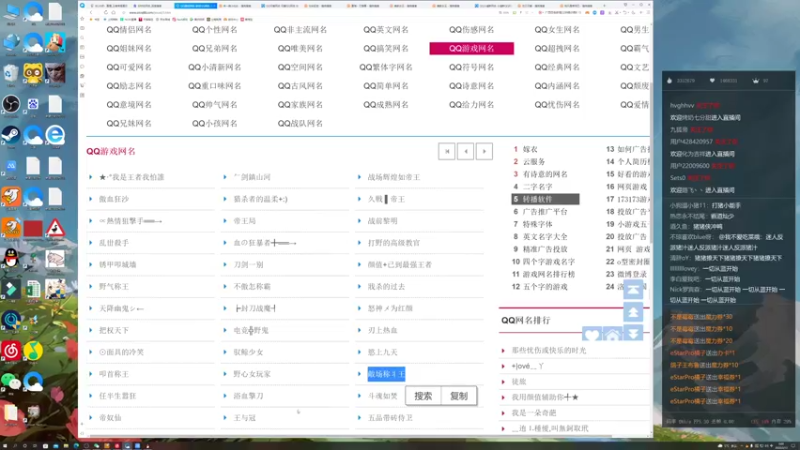This screenshot has height=450, width=800.
Task: Open the 四个字游戏名字 ranking link
Action: coord(549,261)
